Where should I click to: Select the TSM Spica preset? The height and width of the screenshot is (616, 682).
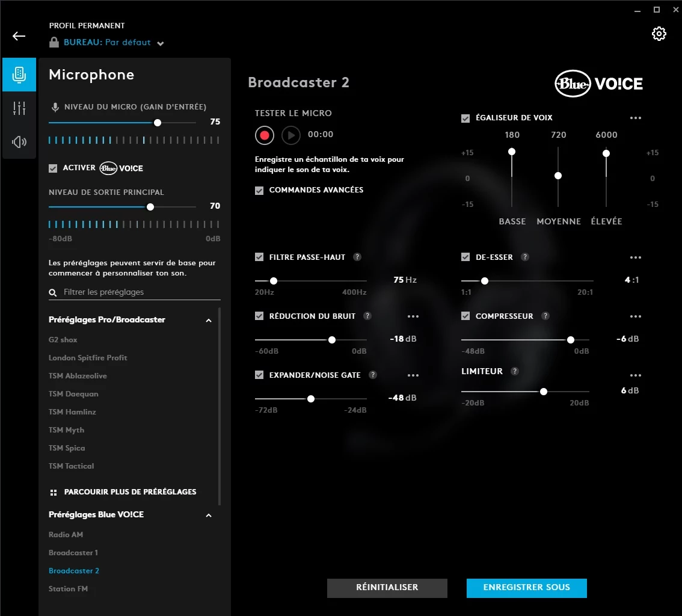click(x=67, y=448)
